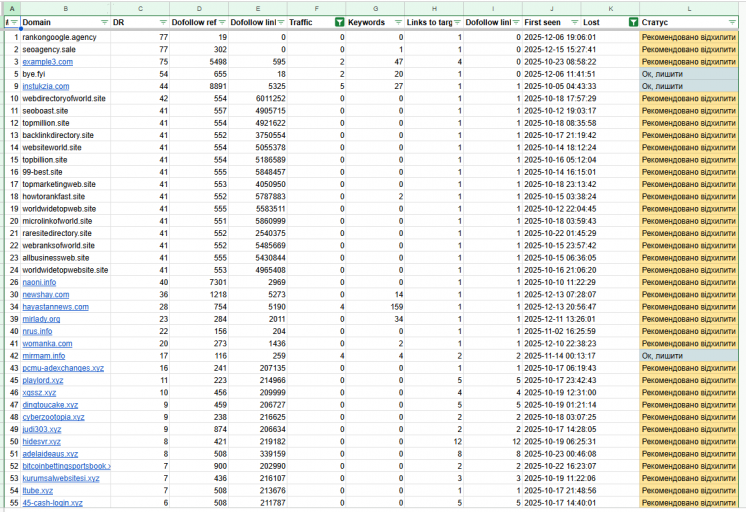Select Dofollow links value 6011252
The height and width of the screenshot is (512, 746).
(257, 98)
